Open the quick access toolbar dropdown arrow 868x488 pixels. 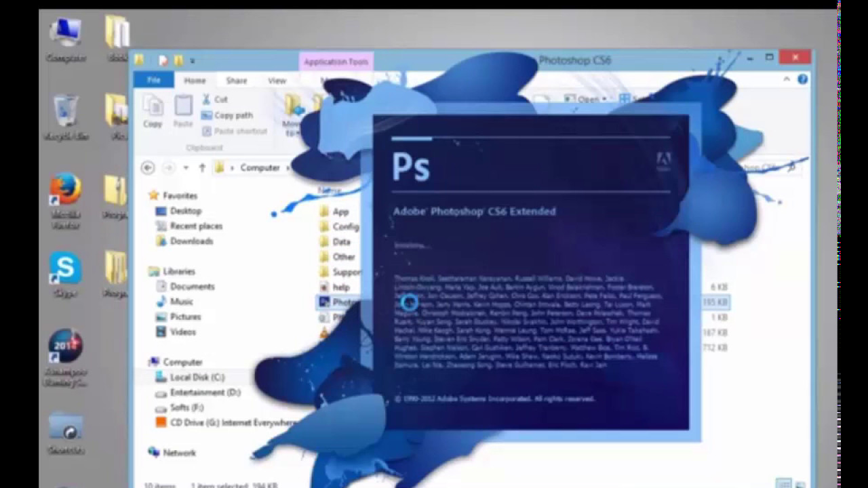click(x=192, y=61)
